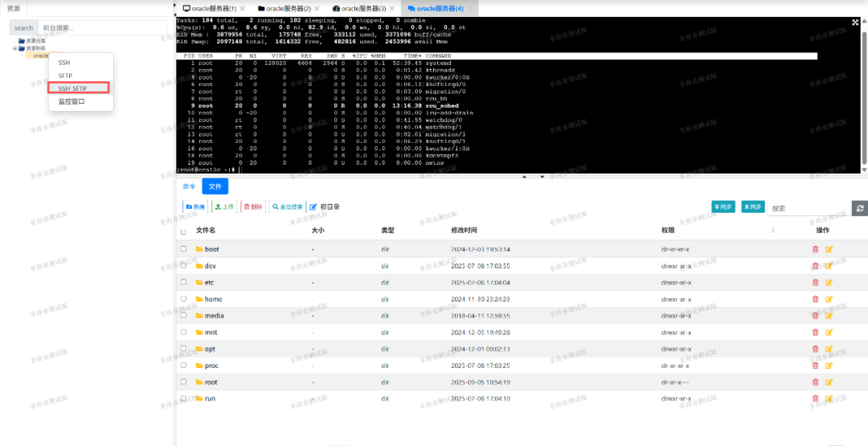Screen dimensions: 868x446
Task: Edit the root folder entry
Action: click(829, 382)
